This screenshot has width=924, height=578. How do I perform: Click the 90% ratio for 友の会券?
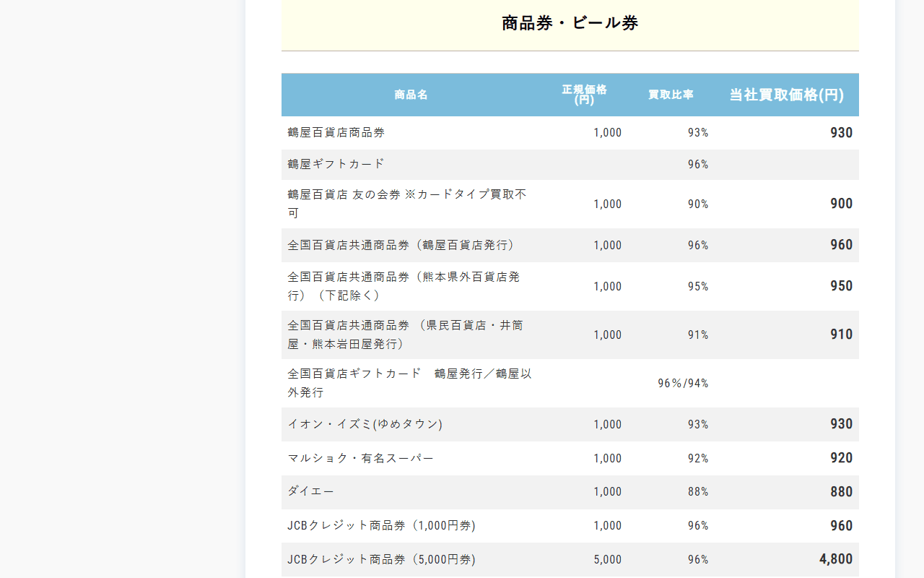click(x=698, y=204)
